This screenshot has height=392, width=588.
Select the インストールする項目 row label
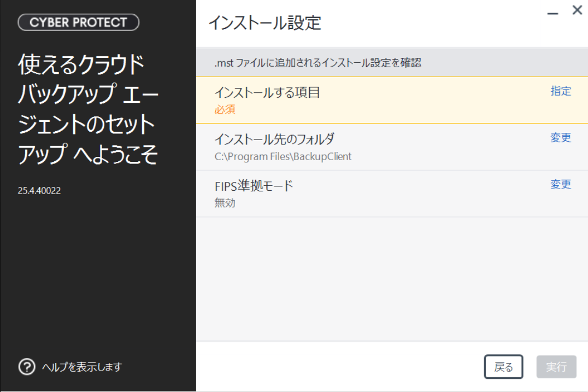pos(267,92)
